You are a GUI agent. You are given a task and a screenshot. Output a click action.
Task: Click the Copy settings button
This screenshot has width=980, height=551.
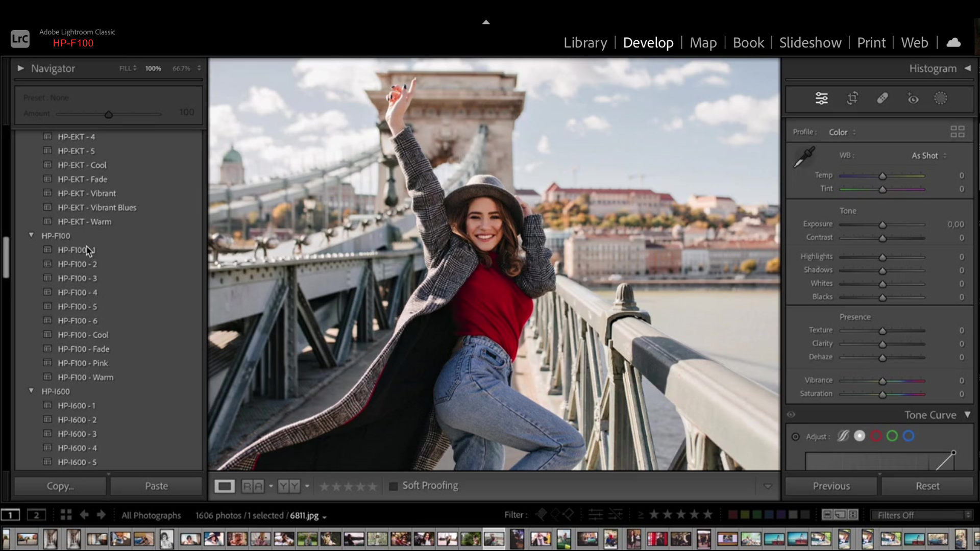point(60,486)
